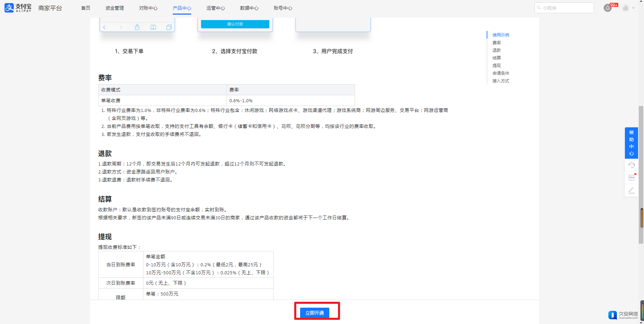Click the 'new' updates icon in sidebar
The width and height of the screenshot is (644, 324).
631,178
